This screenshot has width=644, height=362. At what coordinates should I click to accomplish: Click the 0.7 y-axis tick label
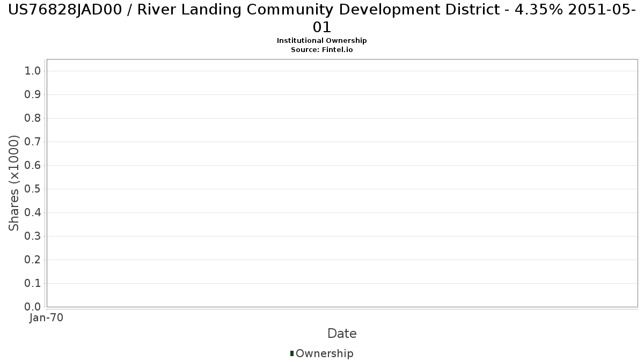(33, 142)
